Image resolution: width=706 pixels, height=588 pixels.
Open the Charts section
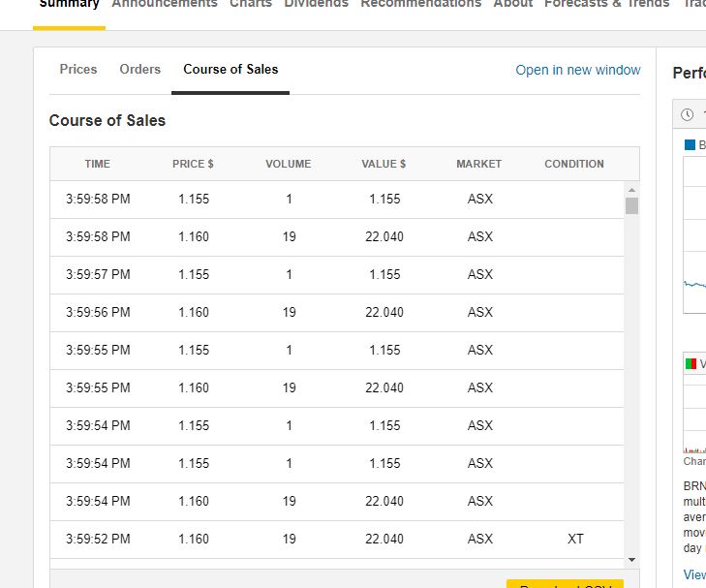click(x=251, y=4)
